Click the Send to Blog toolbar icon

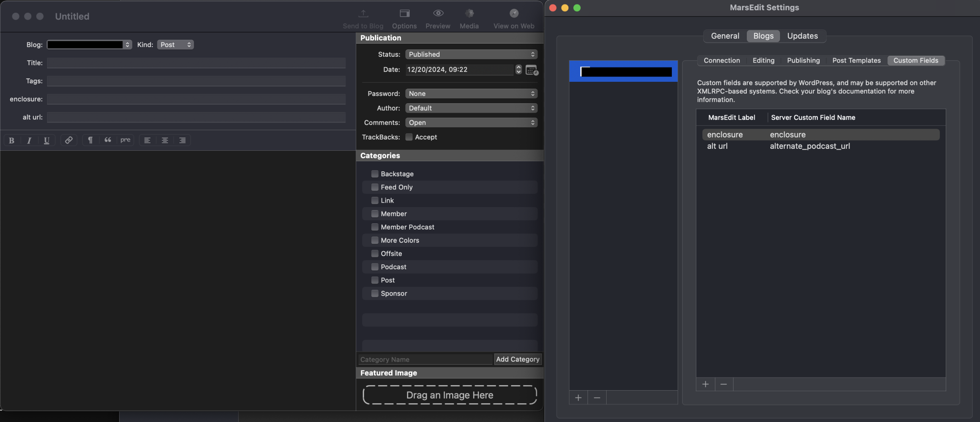coord(363,13)
